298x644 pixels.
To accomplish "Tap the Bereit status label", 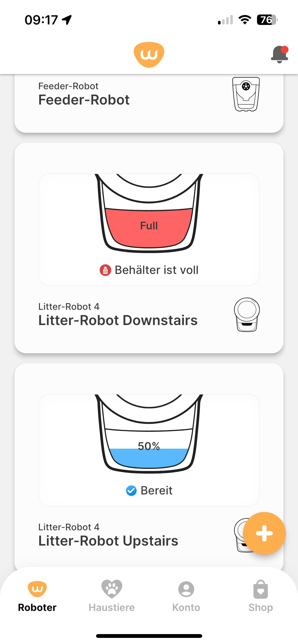I will tap(156, 490).
